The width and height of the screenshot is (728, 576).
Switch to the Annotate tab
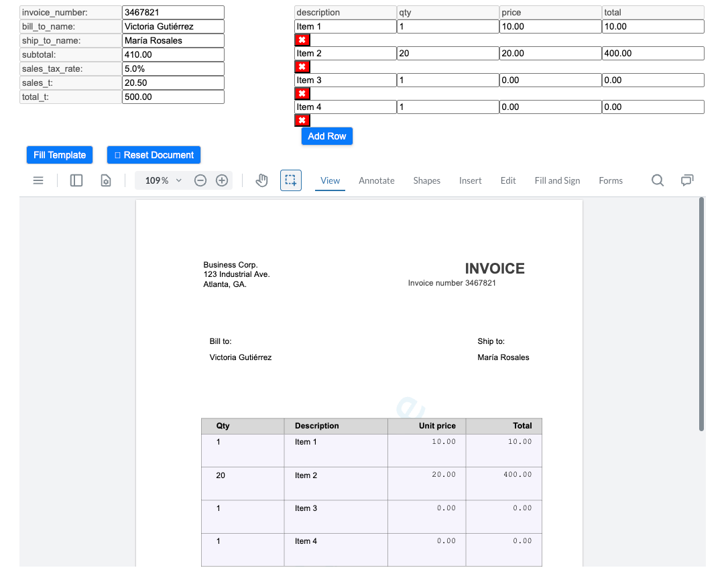(376, 180)
